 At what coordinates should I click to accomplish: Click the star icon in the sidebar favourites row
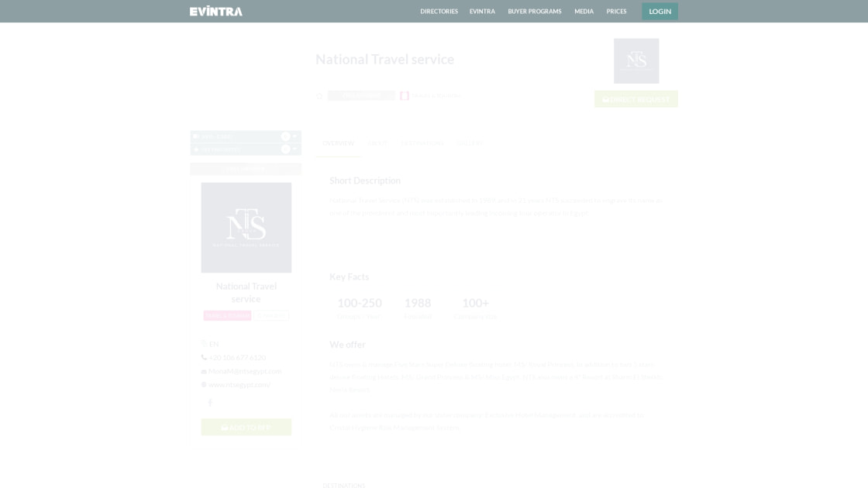point(196,149)
